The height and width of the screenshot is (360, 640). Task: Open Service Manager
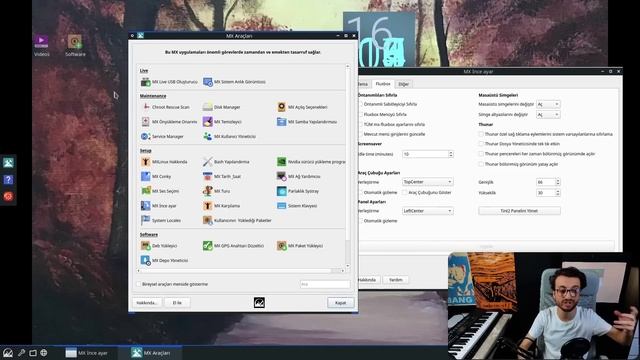point(162,137)
